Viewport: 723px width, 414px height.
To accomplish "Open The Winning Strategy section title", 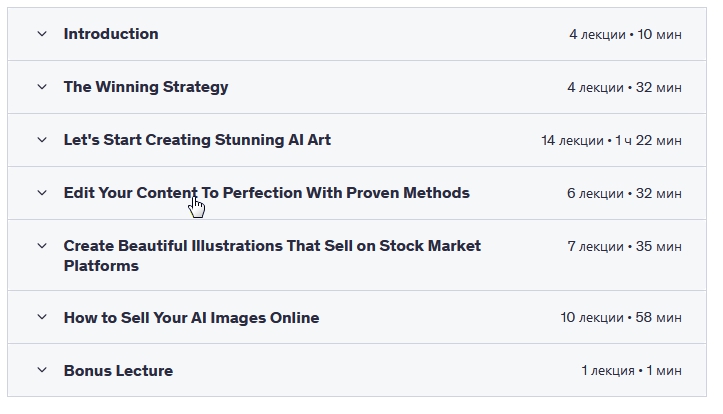I will (146, 87).
